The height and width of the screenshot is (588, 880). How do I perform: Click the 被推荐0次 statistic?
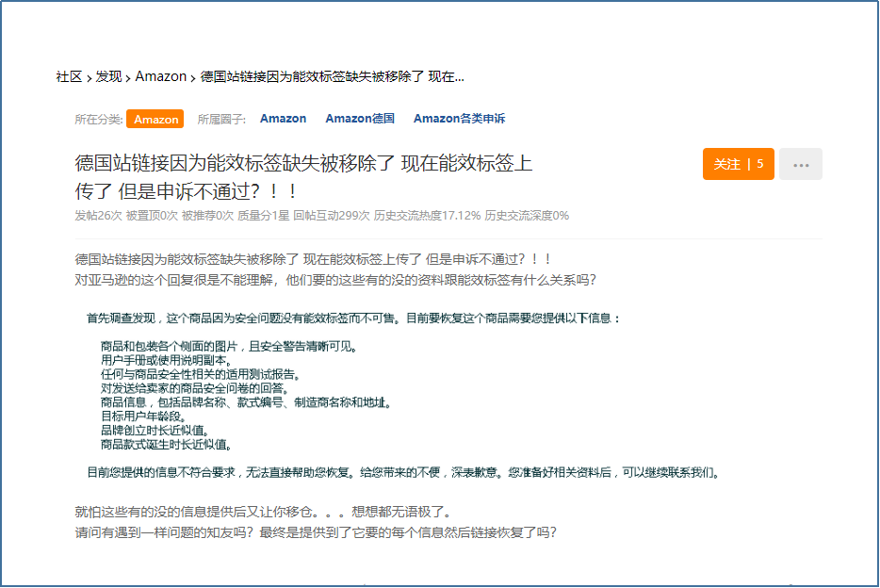207,216
